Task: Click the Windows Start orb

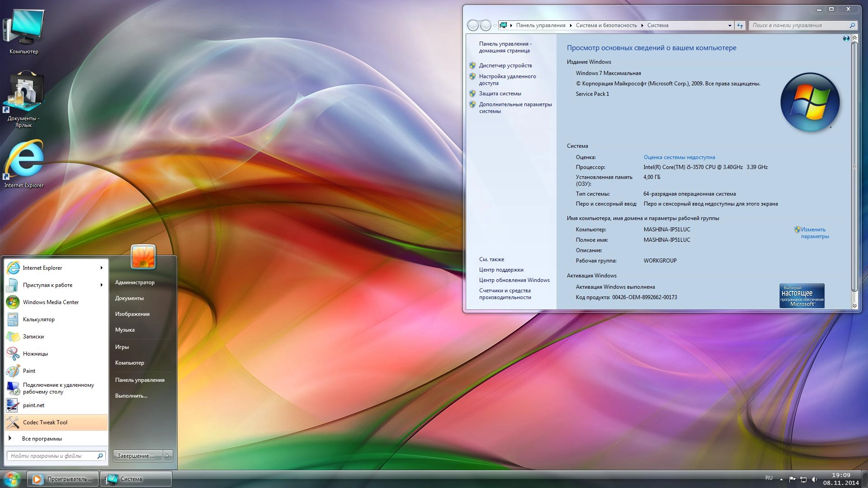Action: 12,479
